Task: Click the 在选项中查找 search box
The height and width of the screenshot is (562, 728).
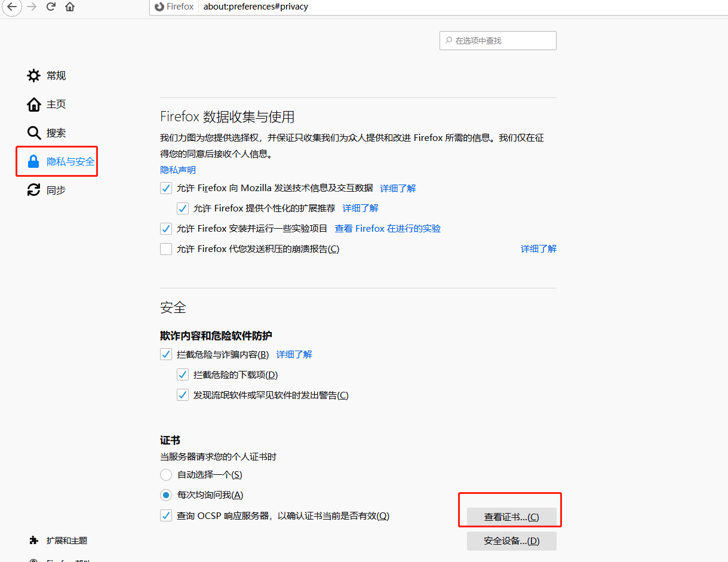Action: coord(498,41)
